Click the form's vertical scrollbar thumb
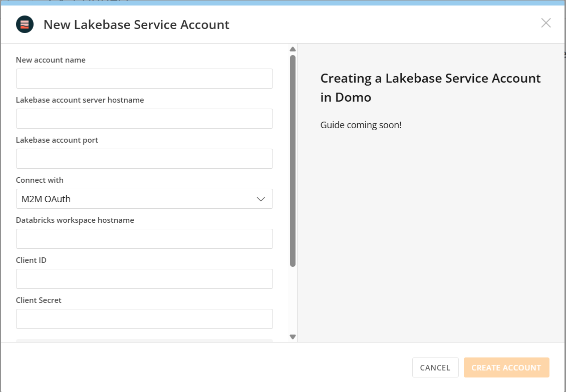Viewport: 566px width, 392px height. (x=293, y=161)
